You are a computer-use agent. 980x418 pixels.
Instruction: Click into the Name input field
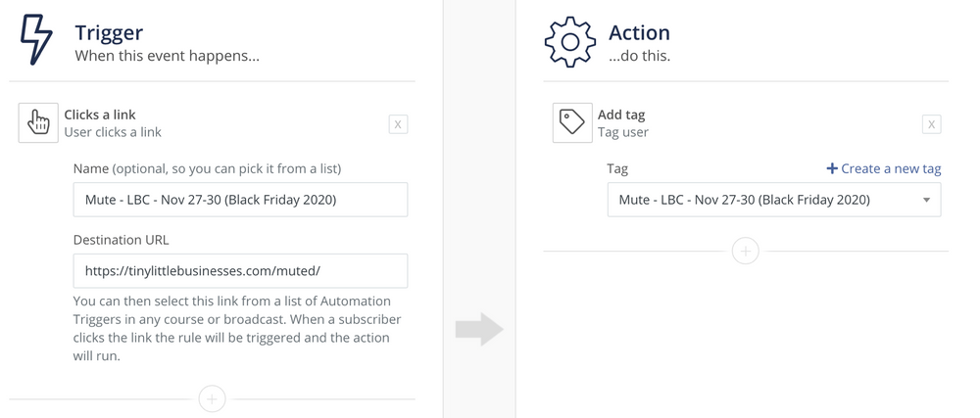pos(241,200)
